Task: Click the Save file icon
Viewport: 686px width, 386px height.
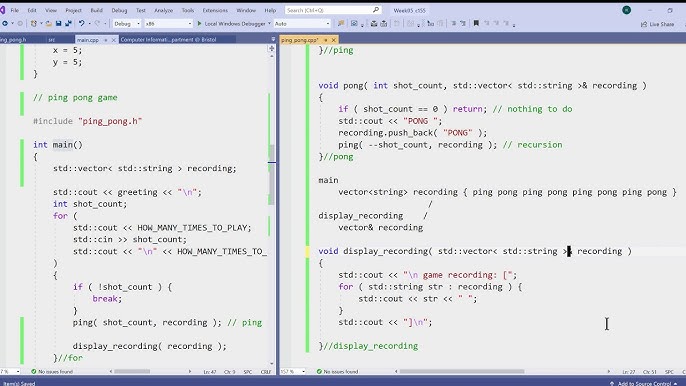Action: [58, 24]
